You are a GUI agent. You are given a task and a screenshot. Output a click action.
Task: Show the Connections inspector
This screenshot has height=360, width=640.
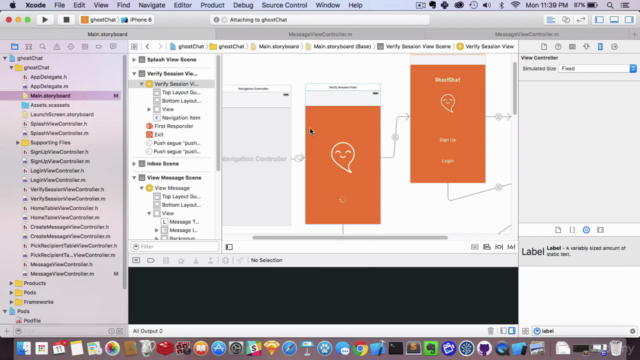pos(614,47)
